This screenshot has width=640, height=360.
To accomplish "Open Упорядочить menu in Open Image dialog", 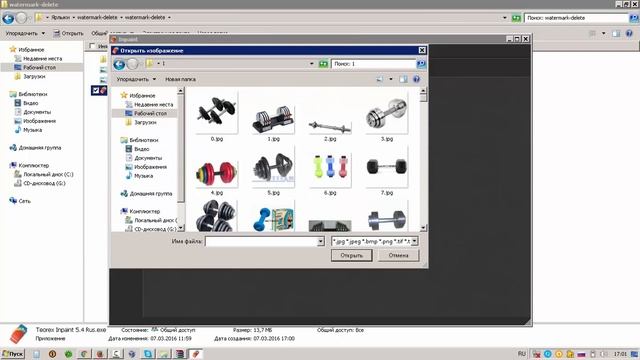I will [x=136, y=79].
